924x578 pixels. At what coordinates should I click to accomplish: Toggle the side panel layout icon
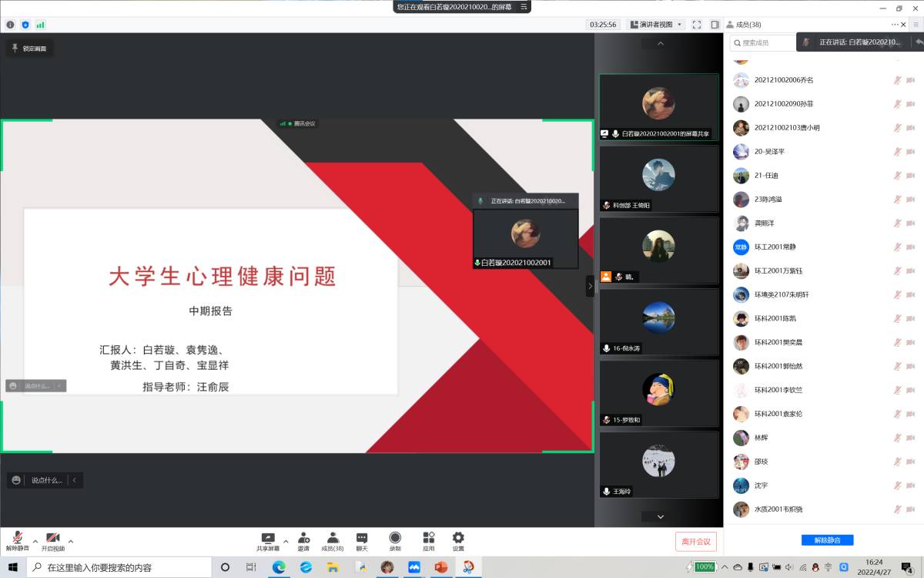click(715, 25)
